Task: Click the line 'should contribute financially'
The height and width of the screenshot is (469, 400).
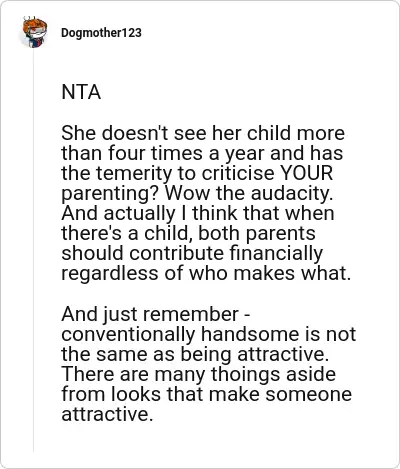Action: [x=192, y=253]
